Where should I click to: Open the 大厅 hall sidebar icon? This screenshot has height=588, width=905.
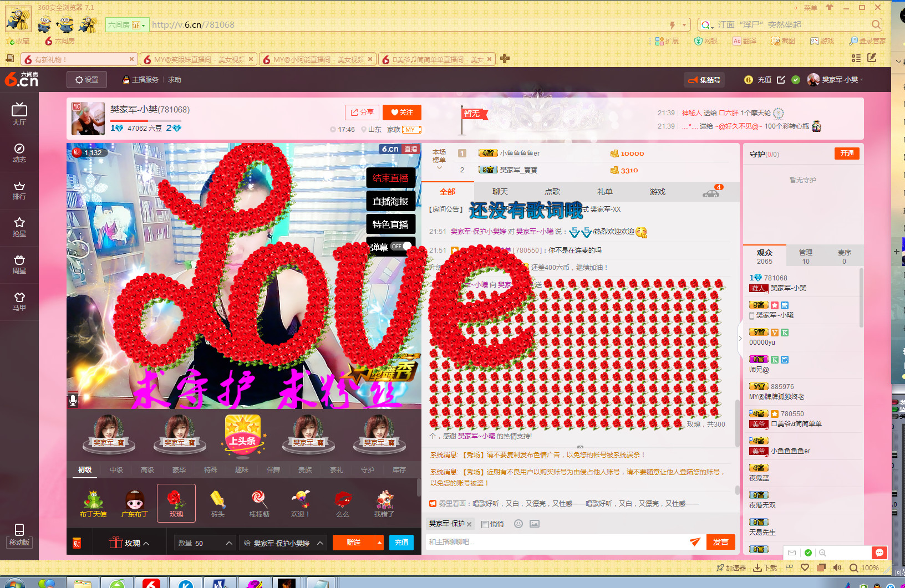[19, 114]
